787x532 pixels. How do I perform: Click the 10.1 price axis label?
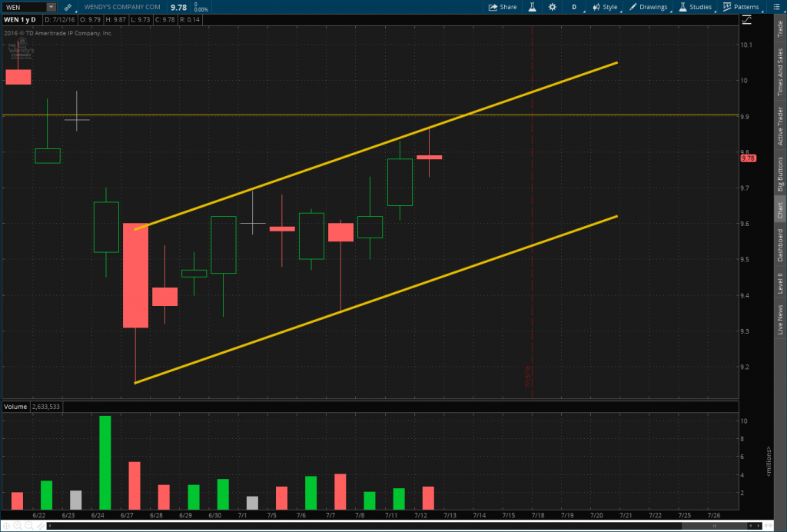pyautogui.click(x=746, y=45)
